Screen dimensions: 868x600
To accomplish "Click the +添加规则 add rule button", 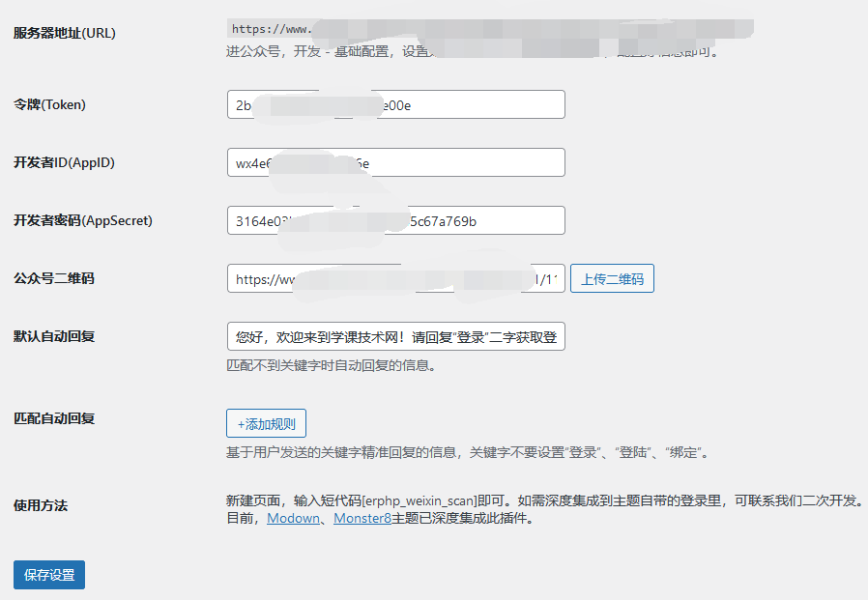I will click(267, 423).
